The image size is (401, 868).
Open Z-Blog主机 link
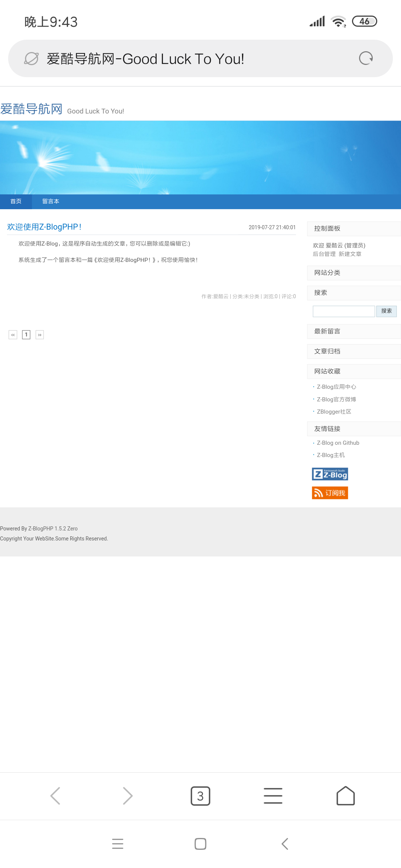(331, 455)
